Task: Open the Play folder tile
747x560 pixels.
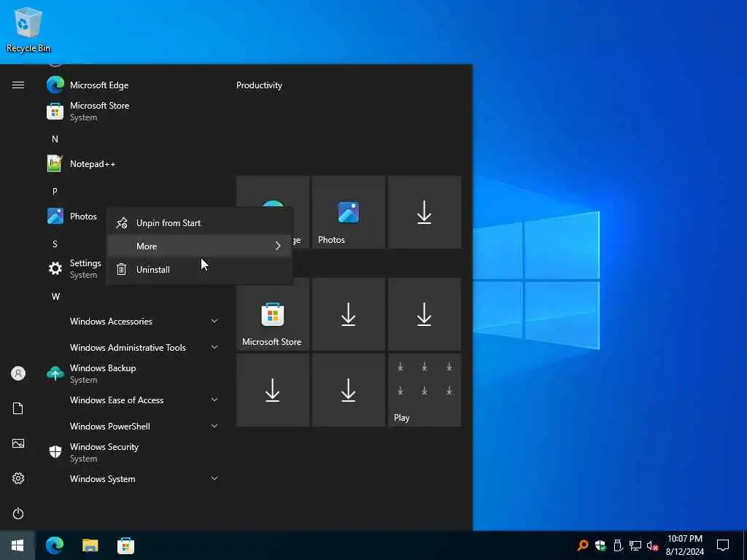Action: (x=425, y=390)
